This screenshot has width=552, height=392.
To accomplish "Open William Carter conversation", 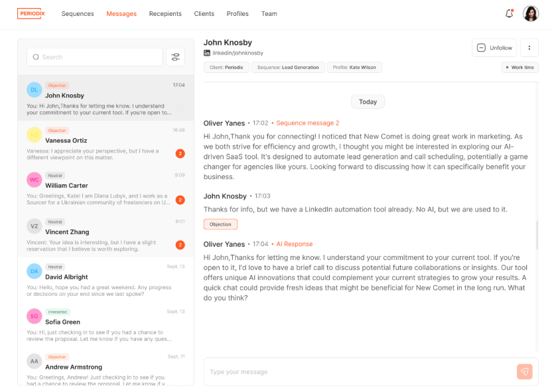I will (x=105, y=188).
